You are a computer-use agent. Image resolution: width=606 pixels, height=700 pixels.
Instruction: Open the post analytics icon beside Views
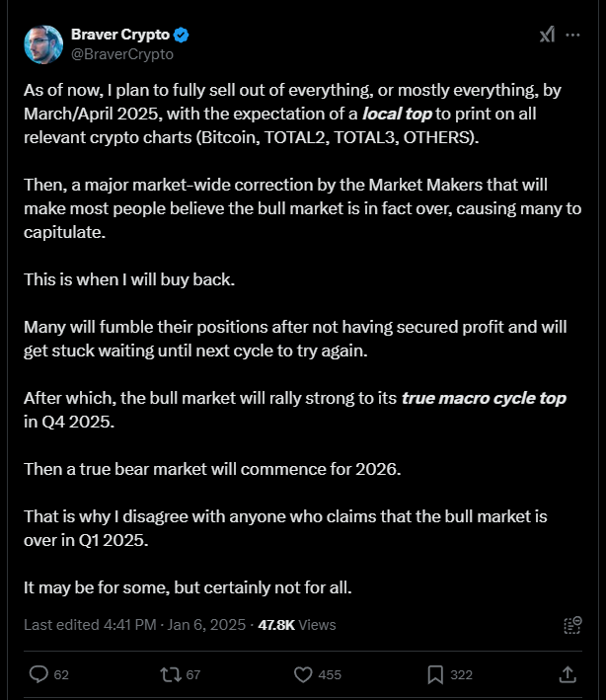(572, 625)
